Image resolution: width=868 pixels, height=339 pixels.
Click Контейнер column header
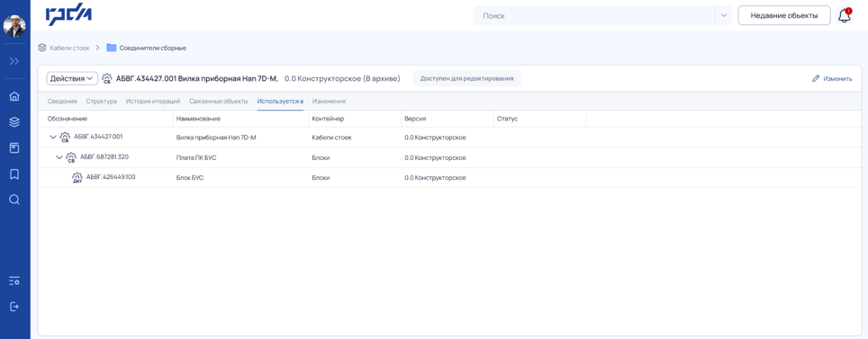pyautogui.click(x=329, y=119)
